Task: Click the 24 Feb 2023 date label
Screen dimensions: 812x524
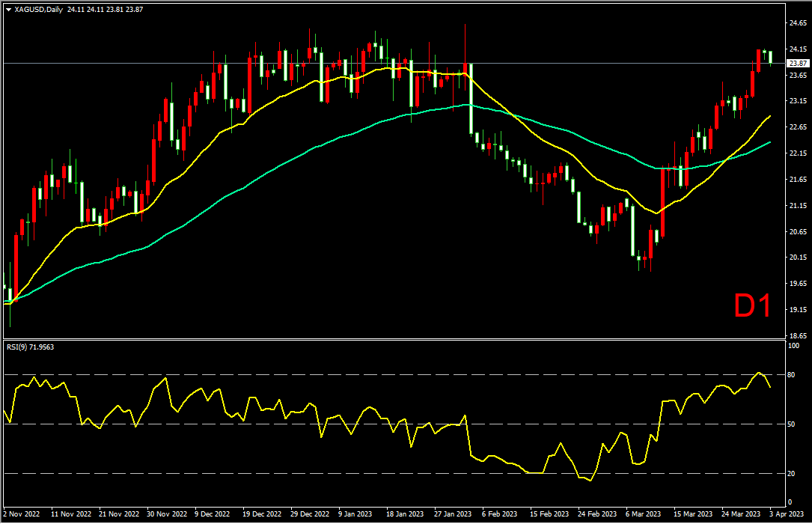Action: pyautogui.click(x=597, y=514)
